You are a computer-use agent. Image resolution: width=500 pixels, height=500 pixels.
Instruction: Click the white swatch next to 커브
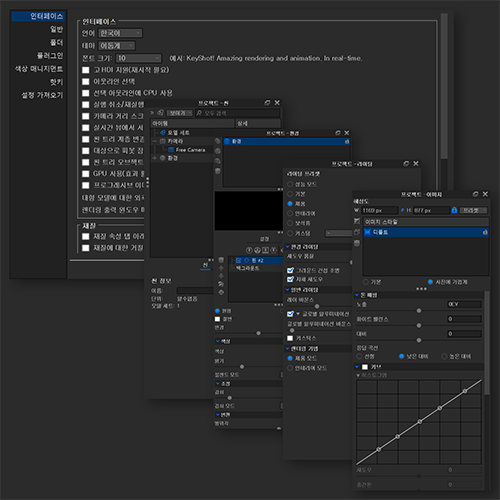click(365, 367)
